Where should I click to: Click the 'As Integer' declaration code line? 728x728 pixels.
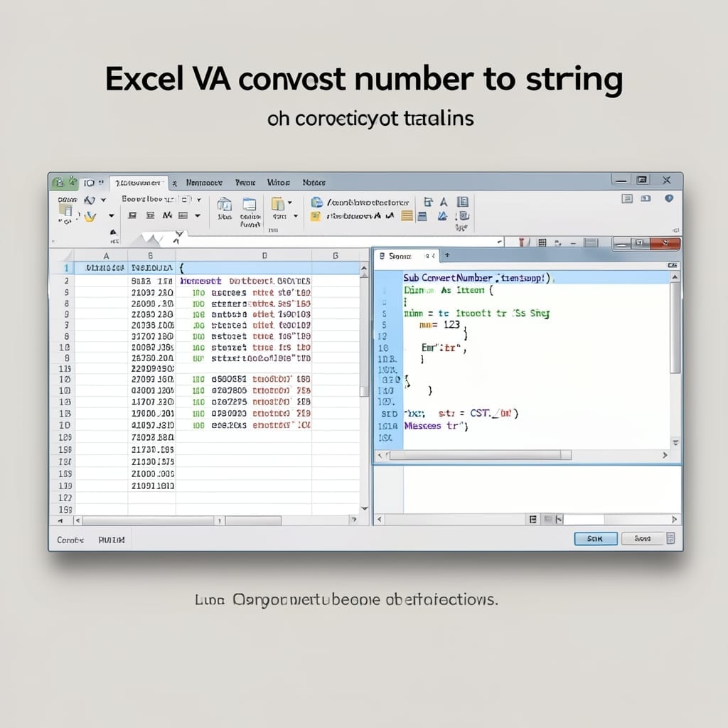pyautogui.click(x=448, y=290)
